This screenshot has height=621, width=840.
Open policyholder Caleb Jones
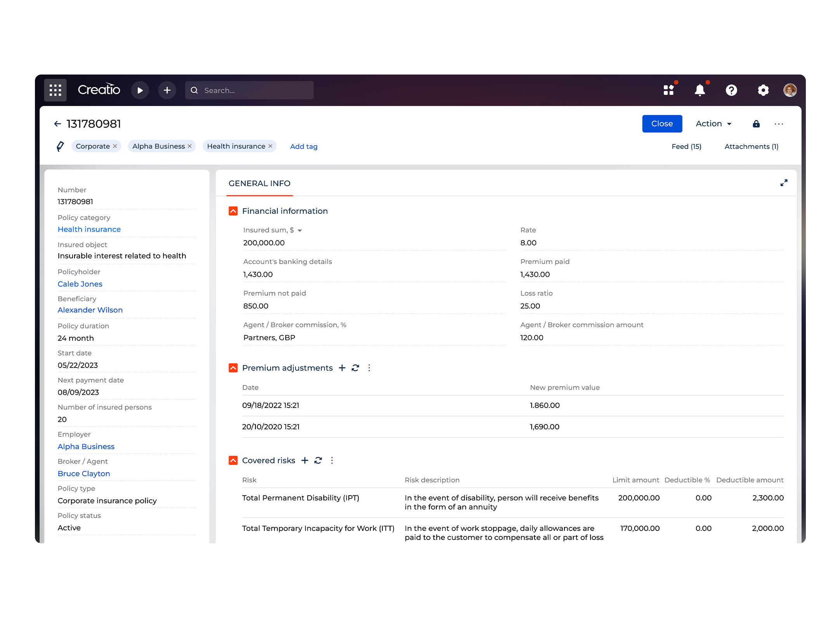click(80, 284)
